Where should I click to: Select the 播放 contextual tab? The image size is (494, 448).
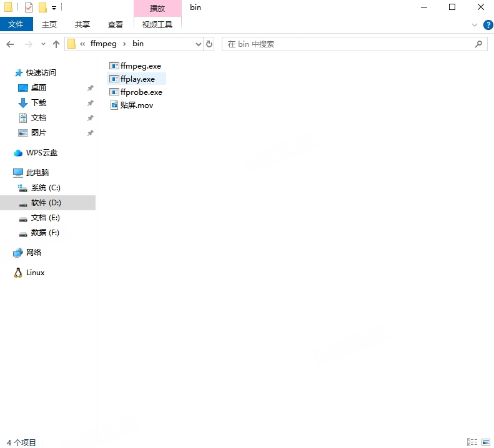pos(157,8)
